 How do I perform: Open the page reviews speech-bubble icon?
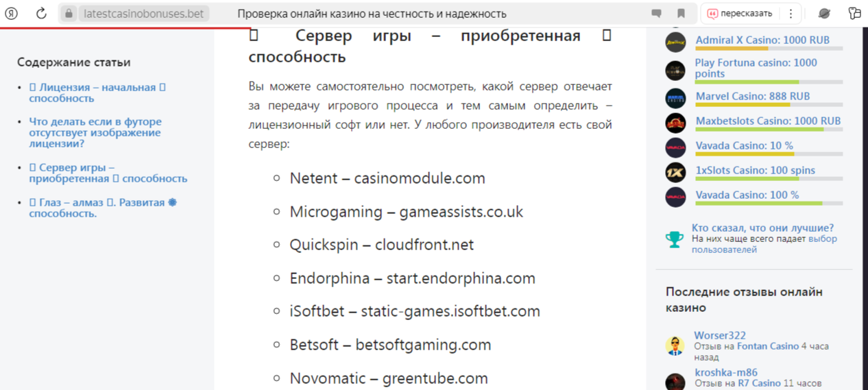[x=656, y=14]
